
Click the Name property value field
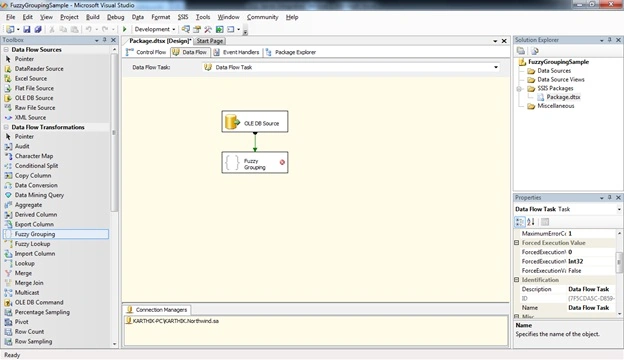click(591, 308)
